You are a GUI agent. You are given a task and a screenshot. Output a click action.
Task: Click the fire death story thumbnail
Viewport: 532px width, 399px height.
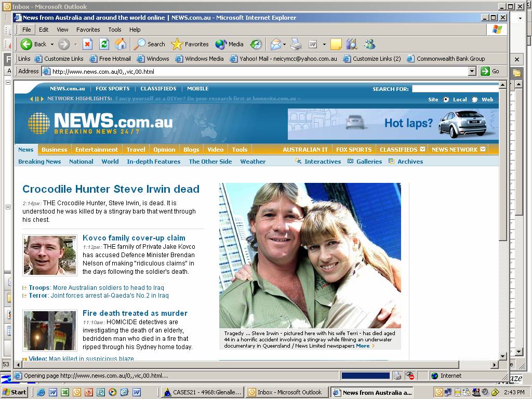point(49,330)
